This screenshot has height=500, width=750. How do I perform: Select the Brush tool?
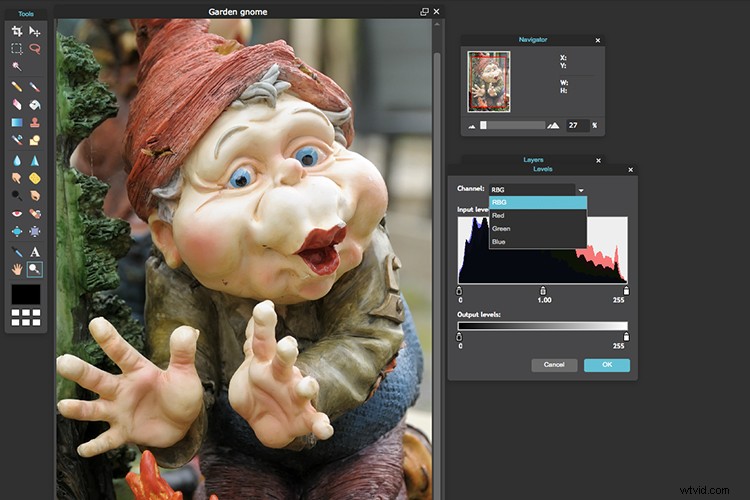click(34, 87)
